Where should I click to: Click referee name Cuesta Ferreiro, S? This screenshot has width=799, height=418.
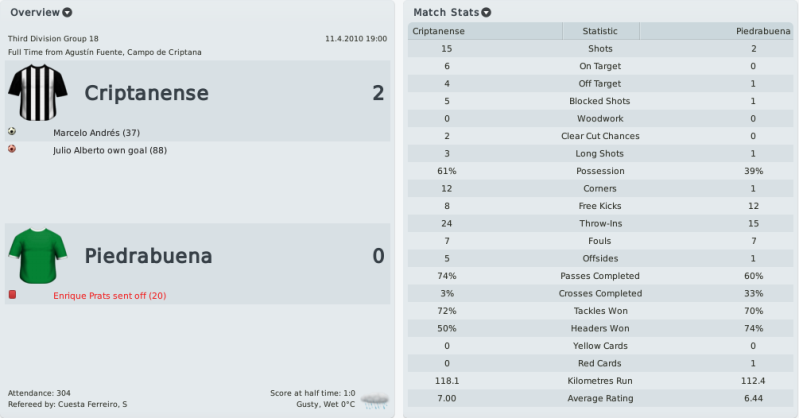pyautogui.click(x=93, y=404)
